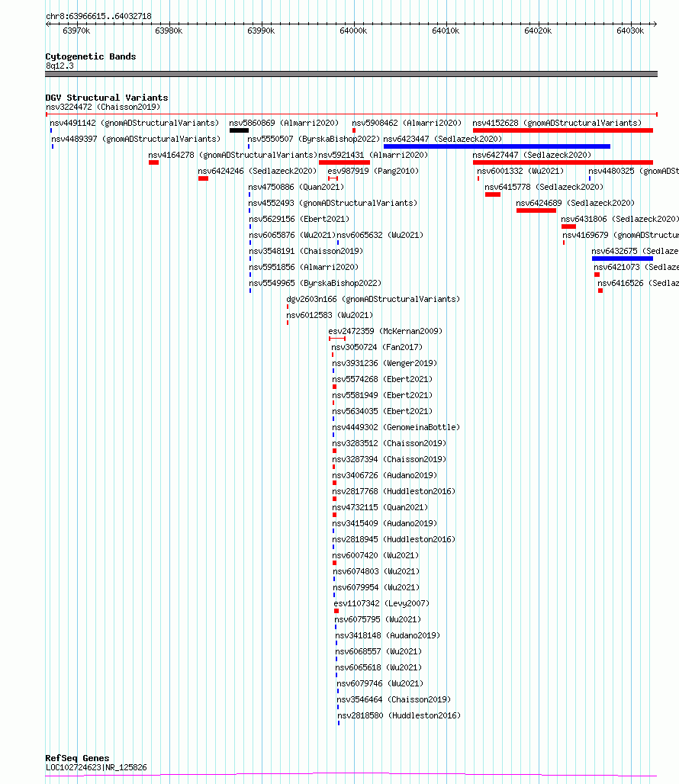Click red bar of nsv6424246 (Sedlazeck2020)
Screen dimensions: 679x784
tap(203, 178)
